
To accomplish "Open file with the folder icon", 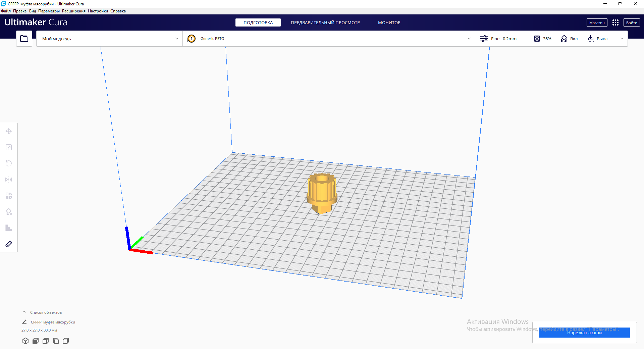I will tap(24, 39).
